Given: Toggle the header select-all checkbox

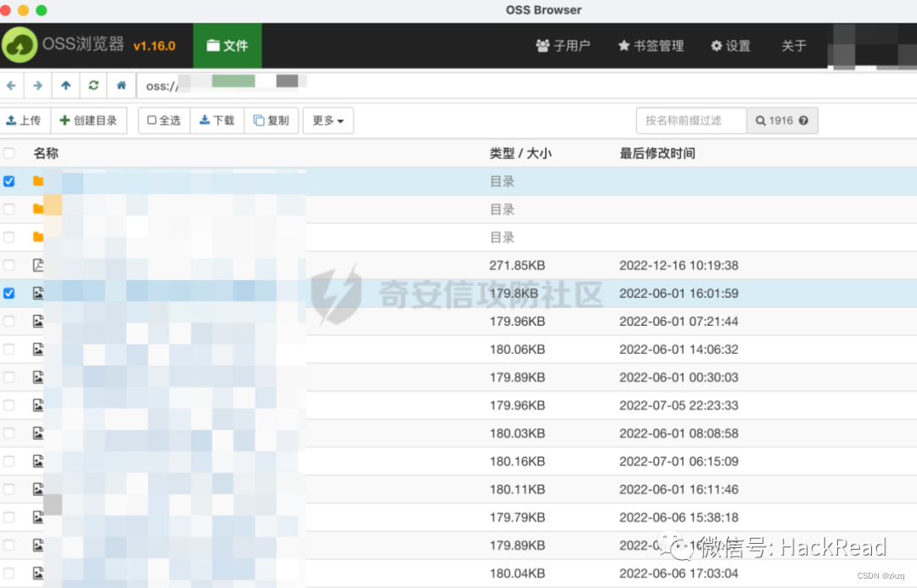Looking at the screenshot, I should 8,153.
